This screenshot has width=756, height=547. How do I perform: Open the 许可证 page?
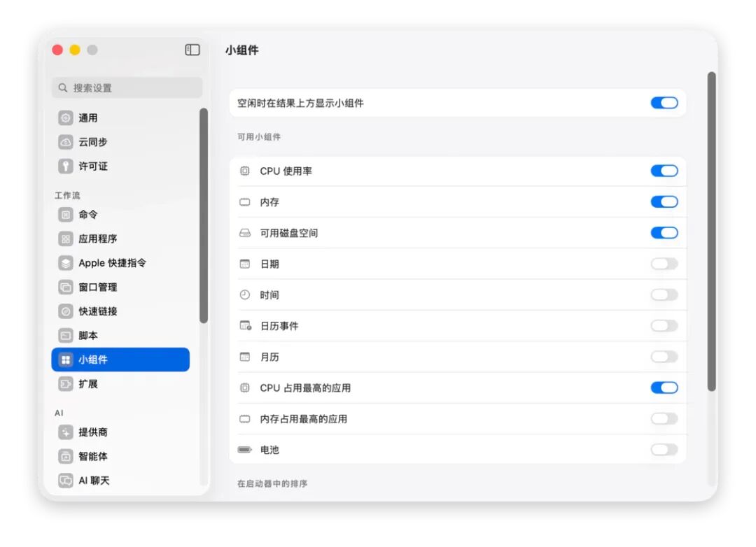(120, 166)
